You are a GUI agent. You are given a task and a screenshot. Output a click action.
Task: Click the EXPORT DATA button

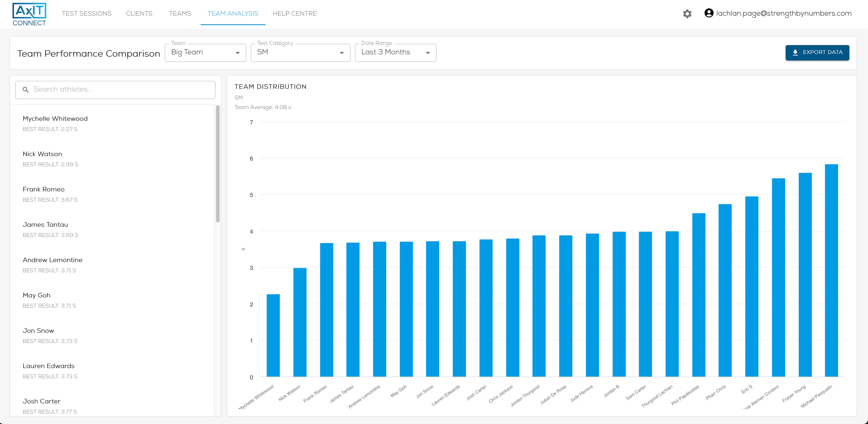[818, 53]
